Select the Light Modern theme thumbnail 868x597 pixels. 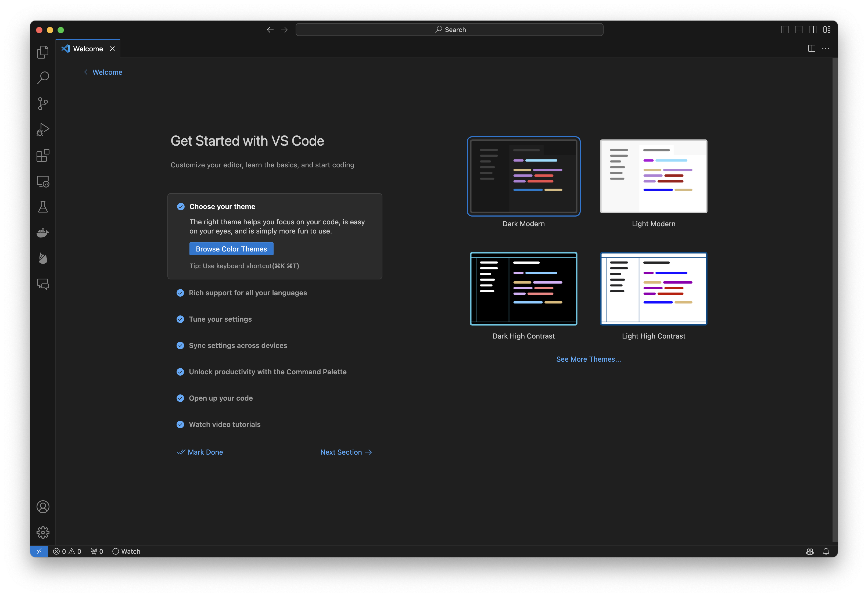pyautogui.click(x=653, y=176)
